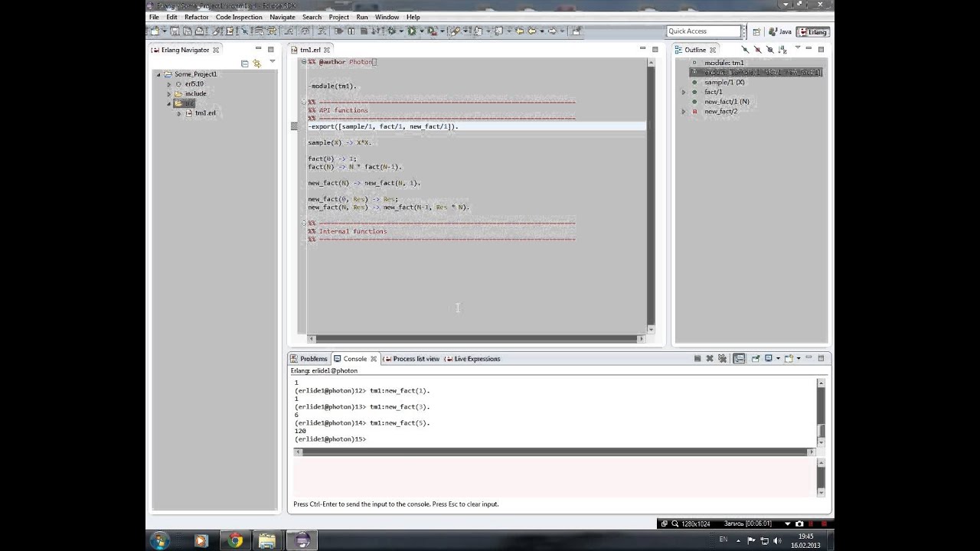This screenshot has height=551, width=980.
Task: Click the Display Selected Console icon
Action: point(769,358)
